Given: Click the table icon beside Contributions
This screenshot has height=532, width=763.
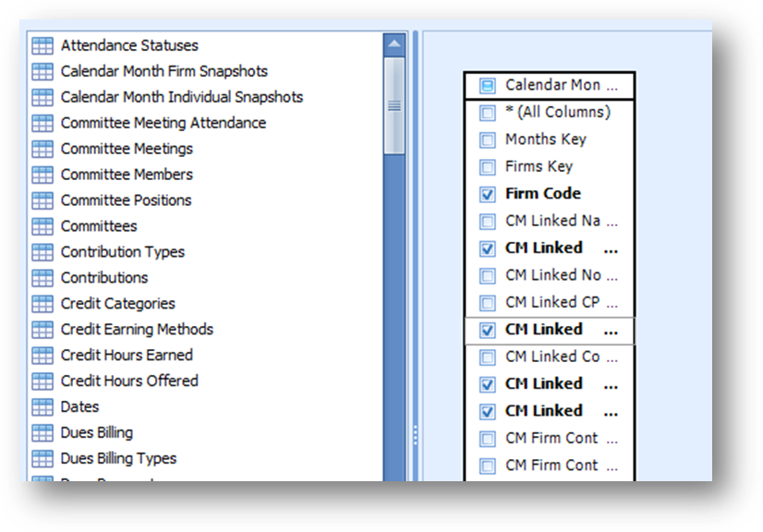Looking at the screenshot, I should coord(42,278).
